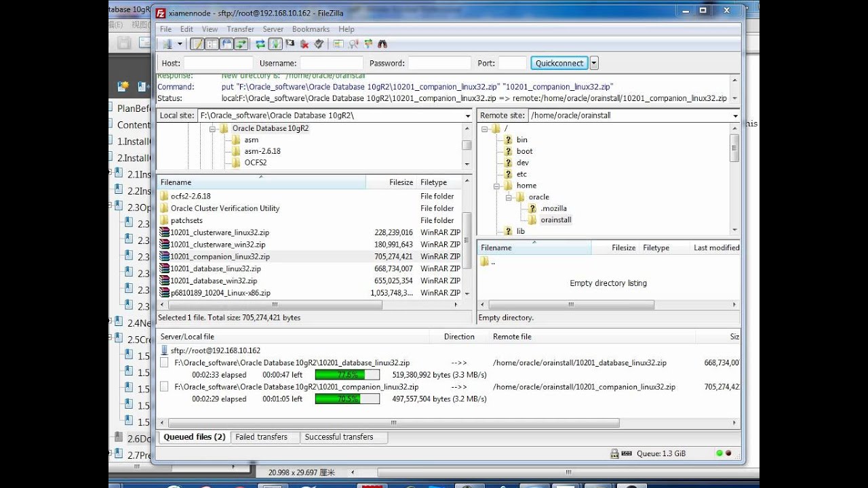Click the Password input field
Screen dimensions: 868x488
click(439, 63)
